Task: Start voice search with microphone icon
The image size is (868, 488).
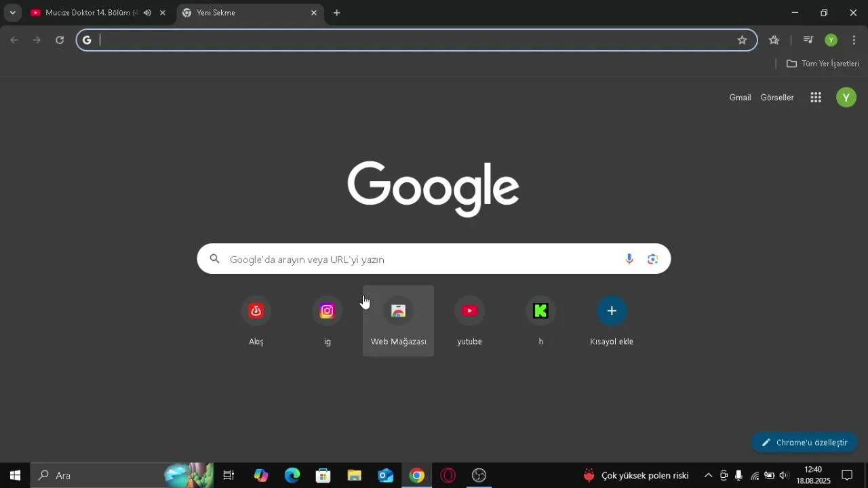Action: [x=629, y=259]
